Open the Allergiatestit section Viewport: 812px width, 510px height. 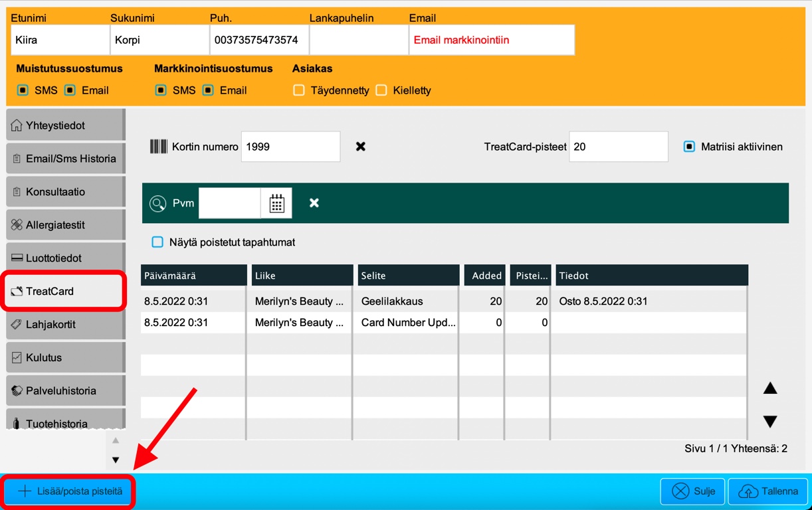pos(65,224)
